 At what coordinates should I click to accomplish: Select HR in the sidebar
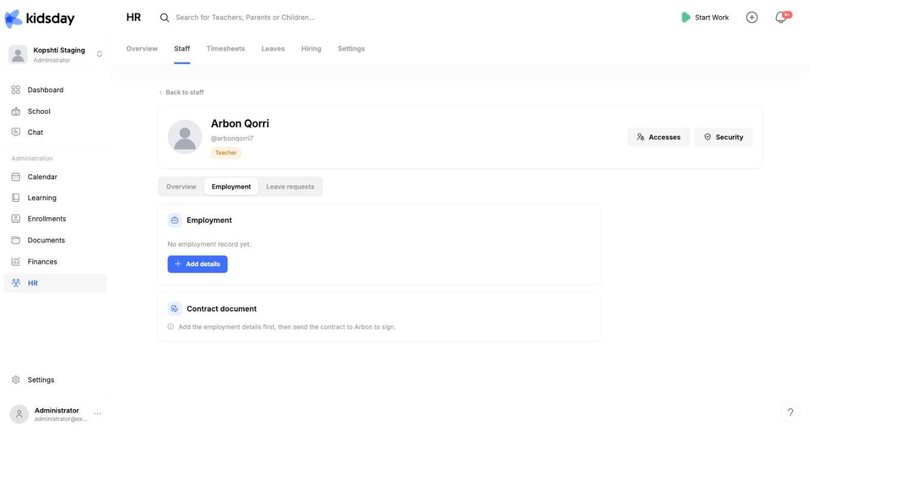[55, 283]
